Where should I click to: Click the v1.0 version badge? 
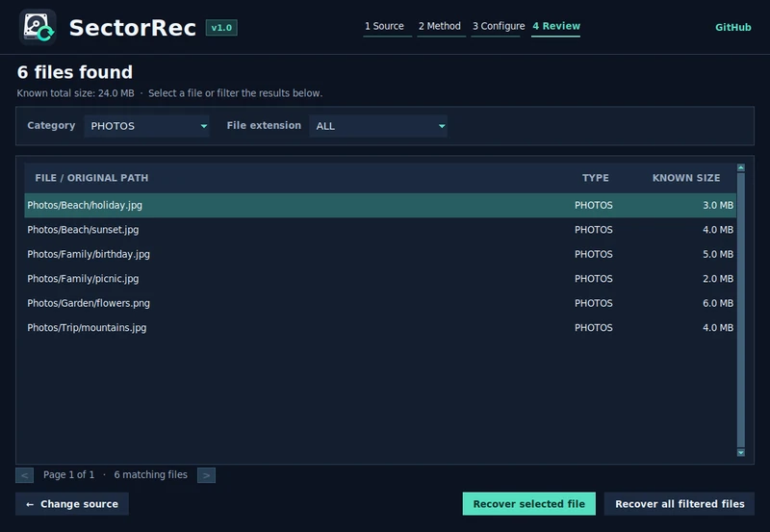221,28
